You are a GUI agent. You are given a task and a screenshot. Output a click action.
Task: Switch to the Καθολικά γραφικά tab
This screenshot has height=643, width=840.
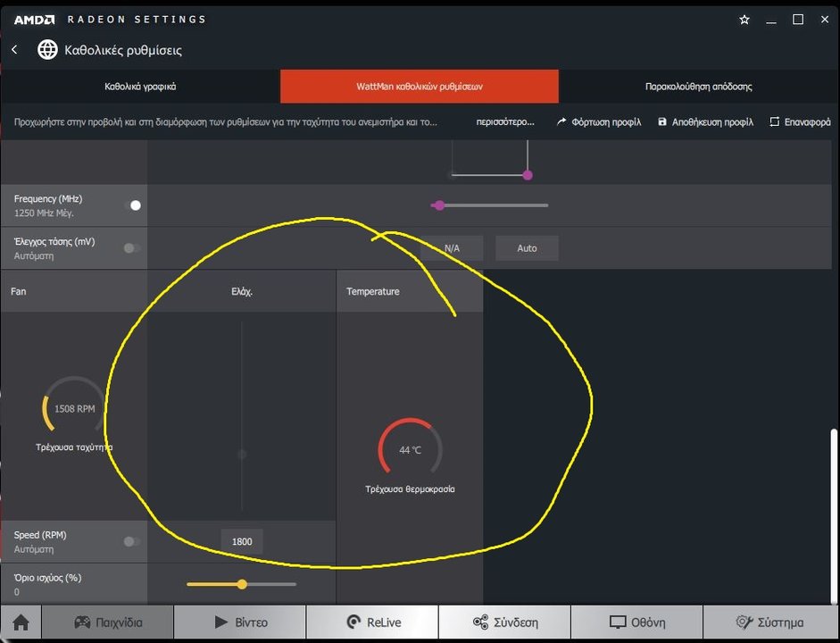coord(140,87)
